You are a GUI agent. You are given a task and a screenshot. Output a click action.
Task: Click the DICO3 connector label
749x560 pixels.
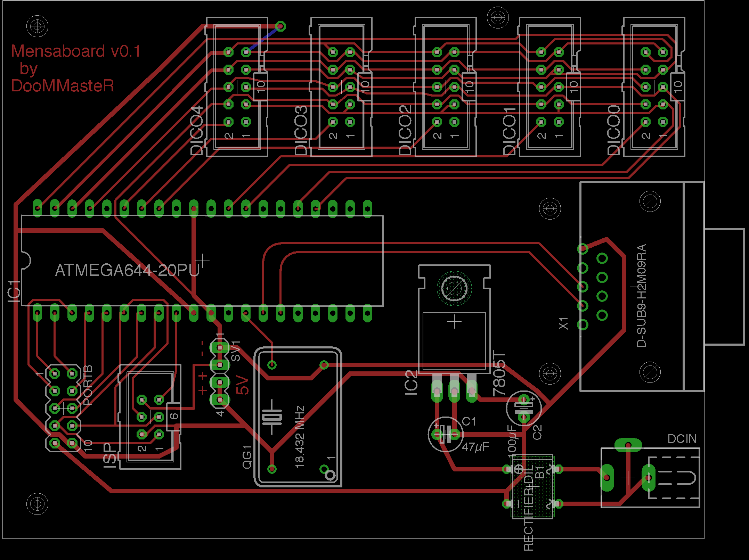(x=301, y=130)
